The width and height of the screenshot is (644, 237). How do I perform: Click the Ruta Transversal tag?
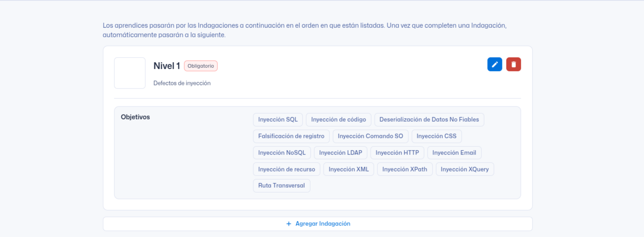coord(281,186)
